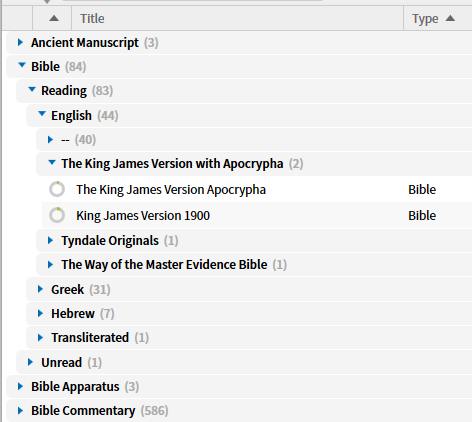Expand The Way of the Master Evidence Bible

pos(50,265)
